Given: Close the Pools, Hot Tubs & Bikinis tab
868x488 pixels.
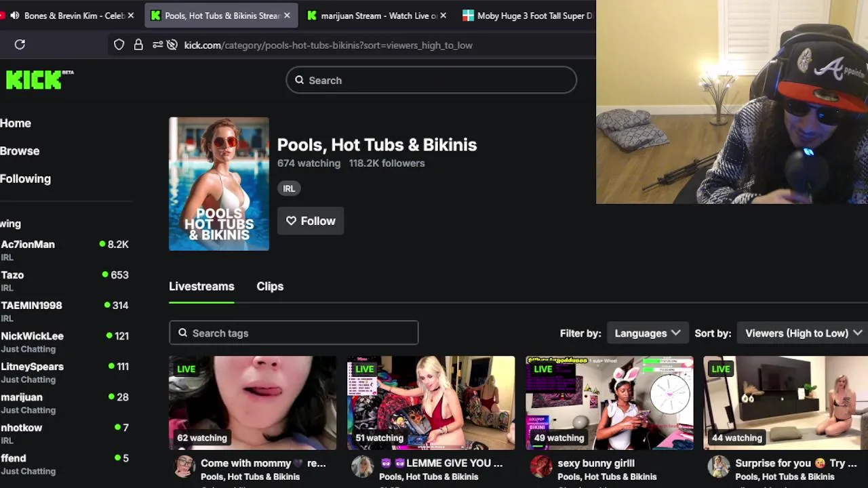Looking at the screenshot, I should pyautogui.click(x=287, y=16).
